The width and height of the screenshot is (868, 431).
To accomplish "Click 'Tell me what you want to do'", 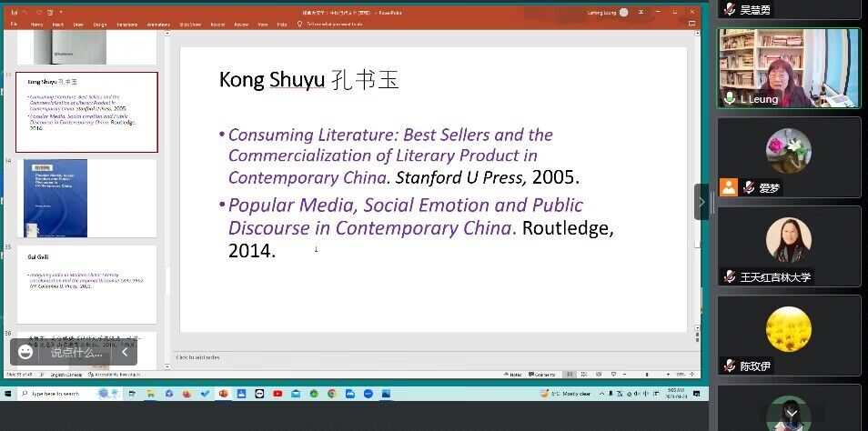I will (x=333, y=25).
